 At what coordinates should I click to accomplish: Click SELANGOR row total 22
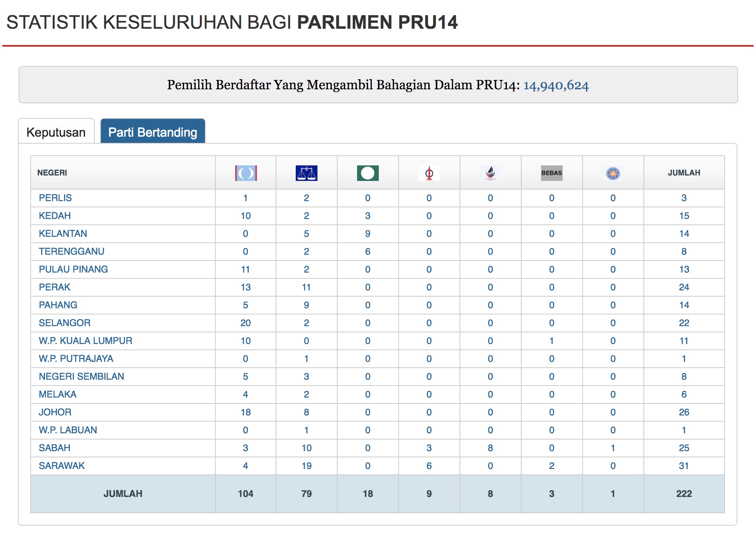pos(684,323)
